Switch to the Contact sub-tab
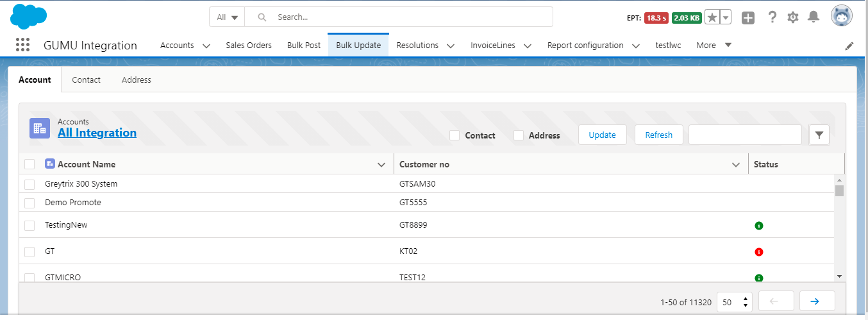Image resolution: width=868 pixels, height=320 pixels. (86, 80)
